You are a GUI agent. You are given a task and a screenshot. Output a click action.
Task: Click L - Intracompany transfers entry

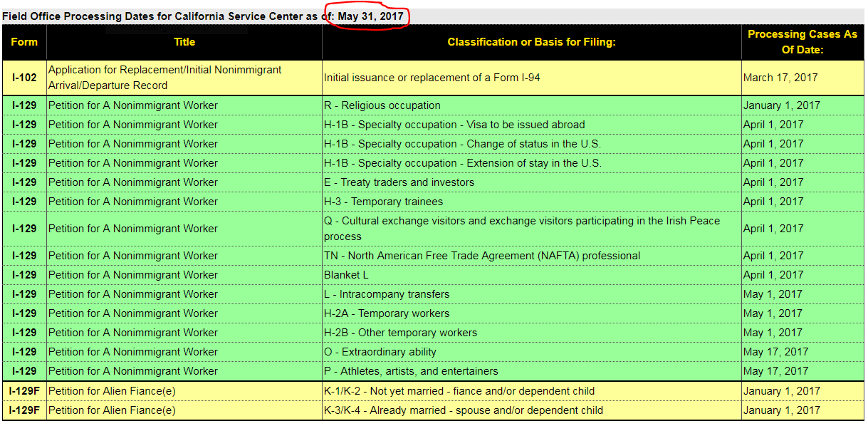click(387, 294)
